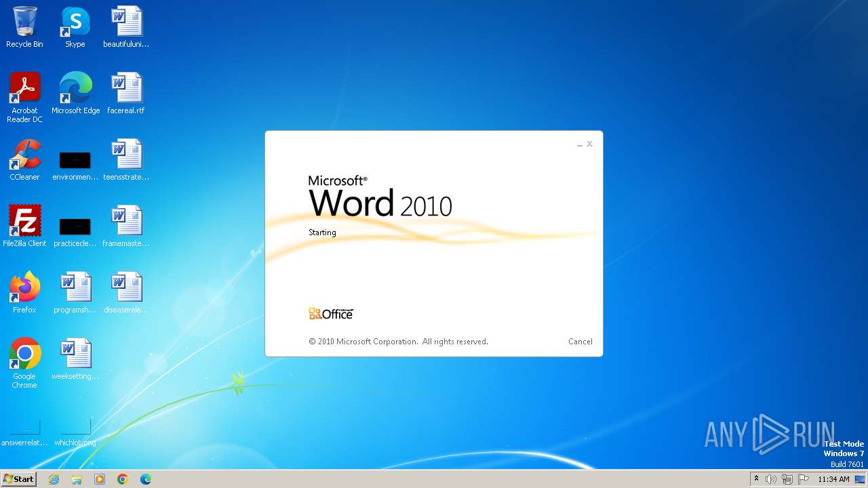Open the Start menu
Viewport: 868px width, 488px height.
[18, 479]
